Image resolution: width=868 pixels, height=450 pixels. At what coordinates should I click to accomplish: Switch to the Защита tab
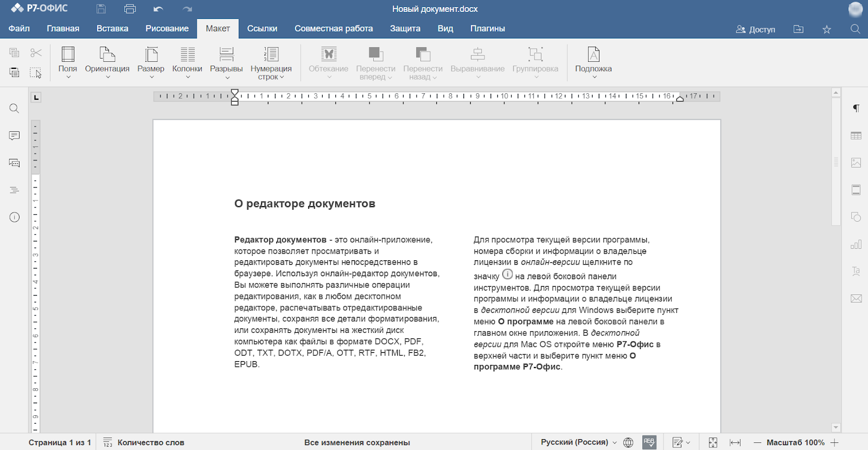point(405,29)
